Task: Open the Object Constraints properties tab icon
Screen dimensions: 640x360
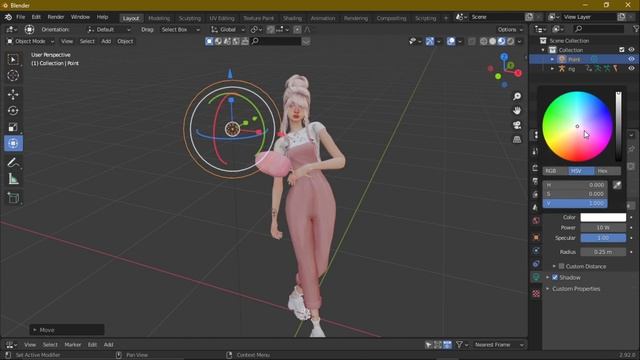Action: (536, 264)
